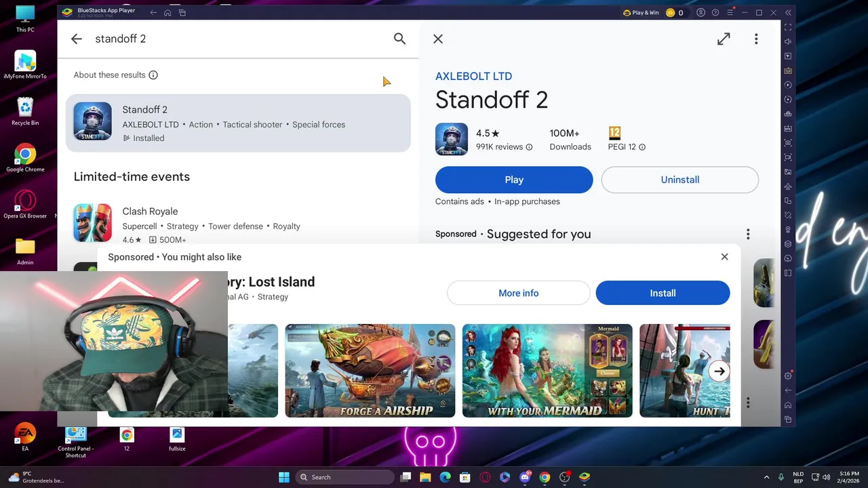Open the BlueStacks account icon
The width and height of the screenshot is (868, 488).
[x=701, y=12]
